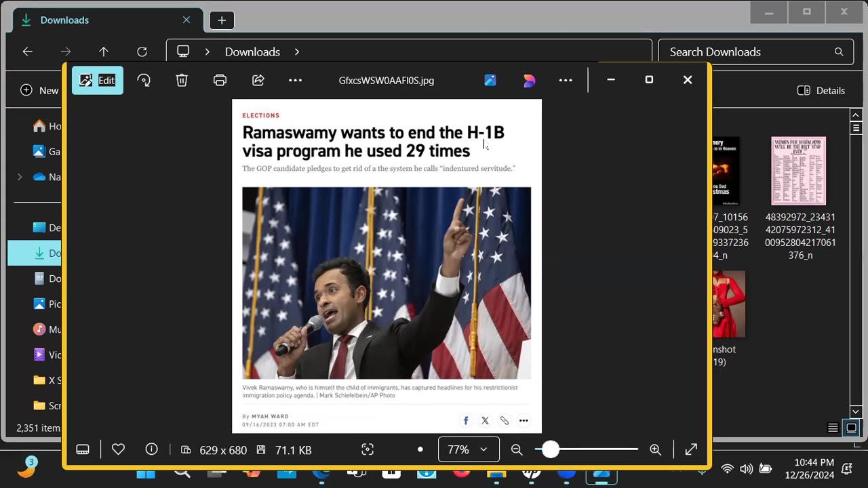Image resolution: width=868 pixels, height=488 pixels.
Task: Click the battery icon in system tray
Action: tap(766, 468)
